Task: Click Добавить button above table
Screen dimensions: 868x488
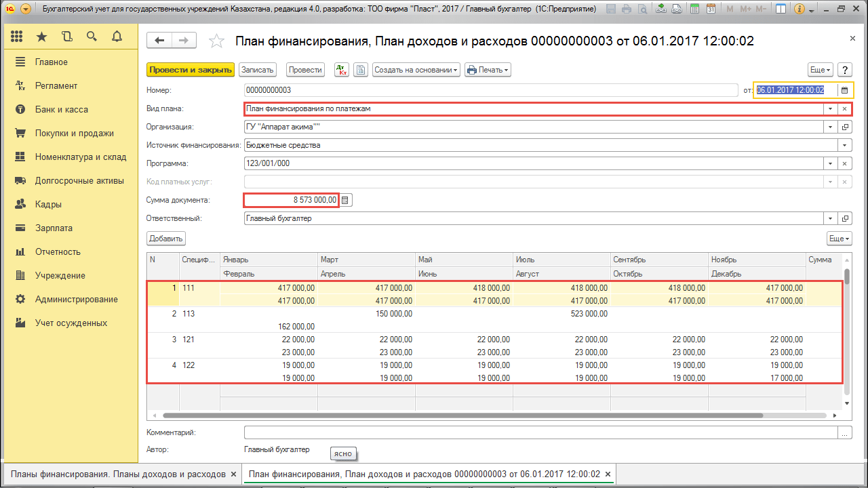Action: click(166, 239)
